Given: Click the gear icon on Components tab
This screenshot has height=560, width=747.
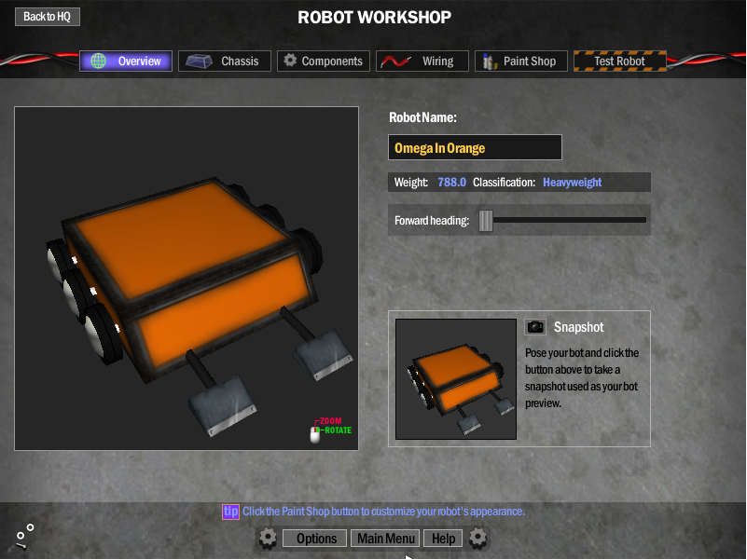Looking at the screenshot, I should pyautogui.click(x=290, y=61).
